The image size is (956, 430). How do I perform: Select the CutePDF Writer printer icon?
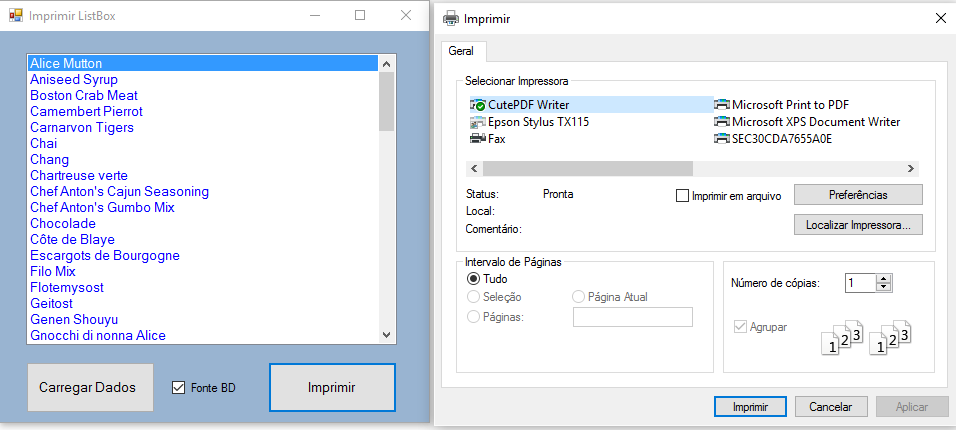tap(477, 105)
